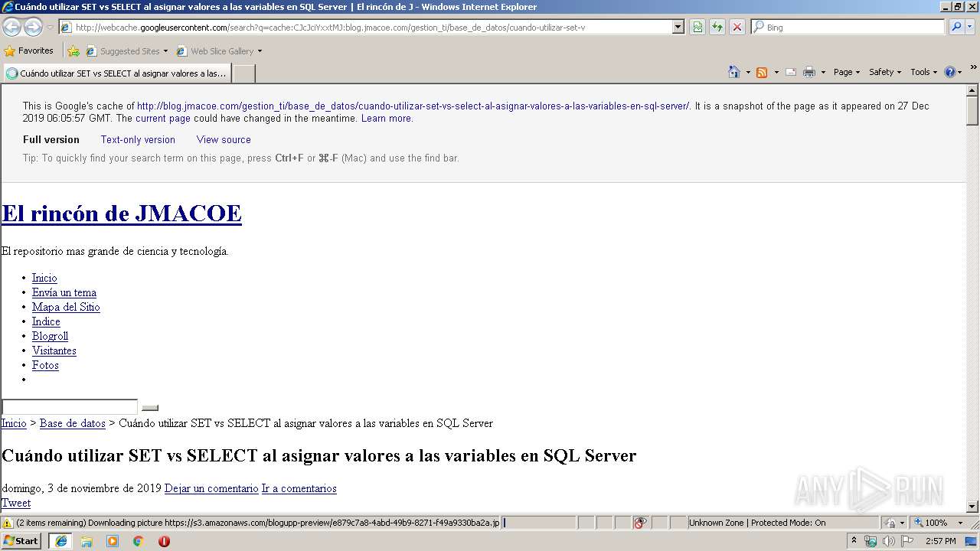Open the recent pages dropdown arrow
This screenshot has height=551, width=980.
[x=50, y=28]
